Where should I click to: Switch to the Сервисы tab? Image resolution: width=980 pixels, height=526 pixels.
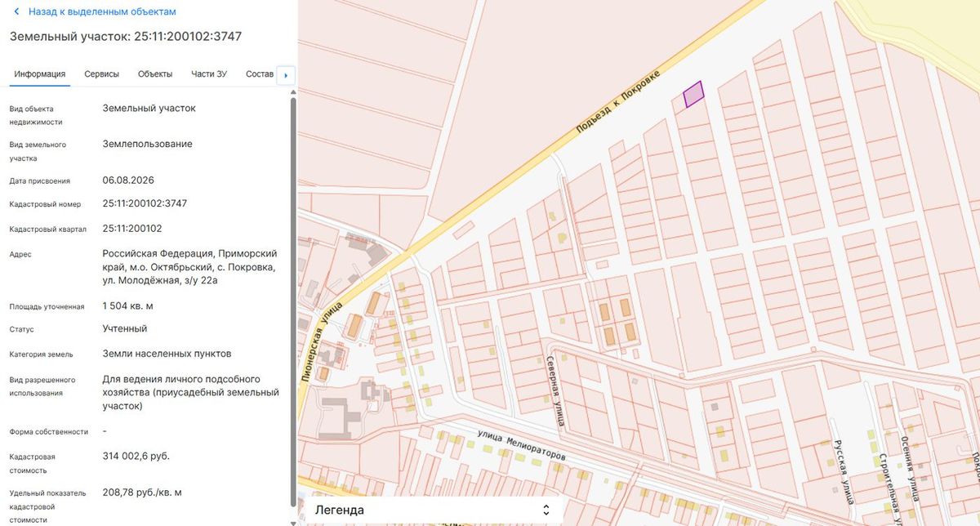tap(102, 74)
